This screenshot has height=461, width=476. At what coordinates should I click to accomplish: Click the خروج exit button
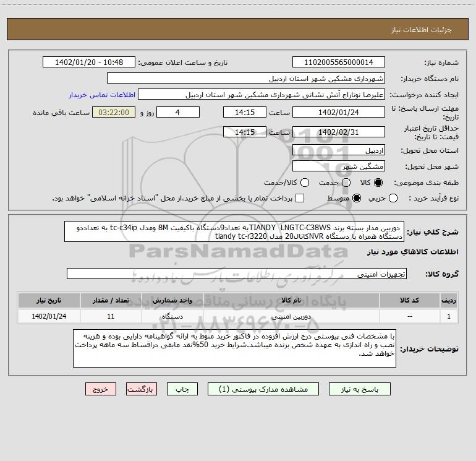coord(101,389)
